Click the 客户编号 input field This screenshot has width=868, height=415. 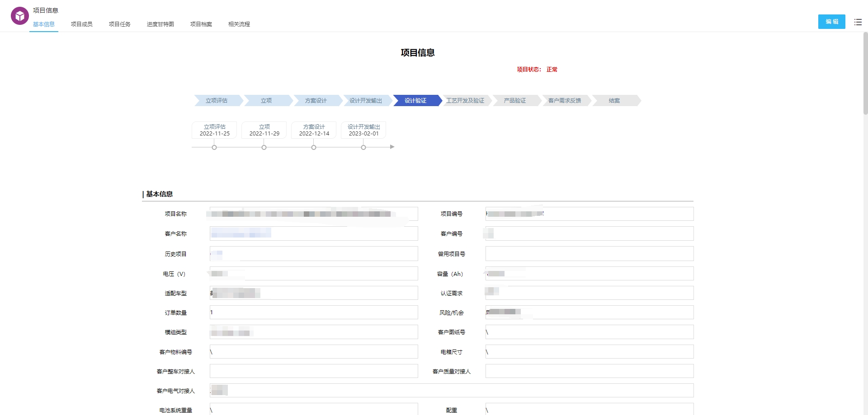pos(590,233)
